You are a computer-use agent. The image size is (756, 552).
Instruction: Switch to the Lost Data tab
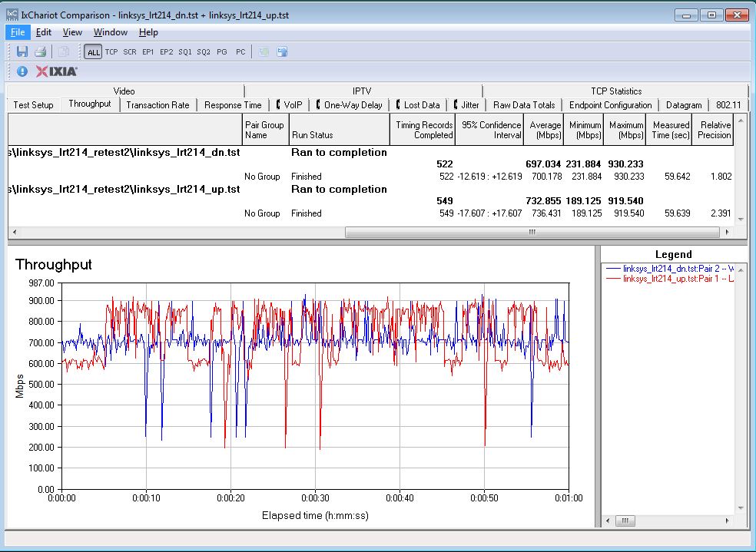pos(418,105)
